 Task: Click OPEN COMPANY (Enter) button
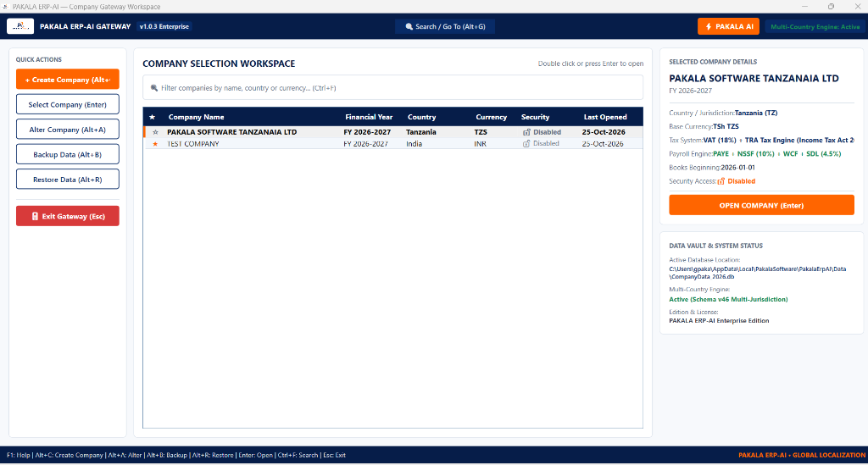point(761,205)
